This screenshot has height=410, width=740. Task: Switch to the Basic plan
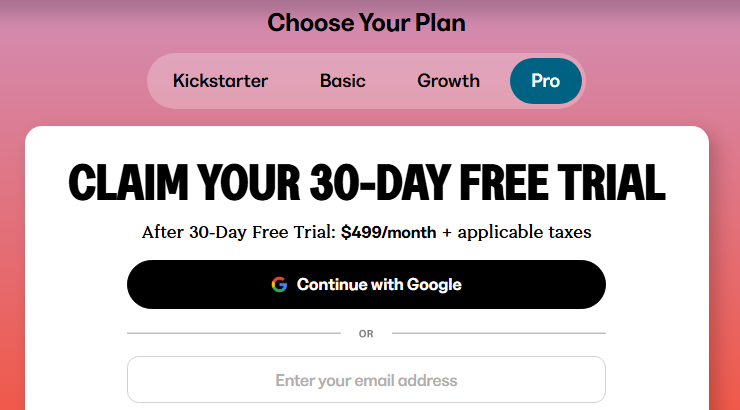(x=343, y=81)
